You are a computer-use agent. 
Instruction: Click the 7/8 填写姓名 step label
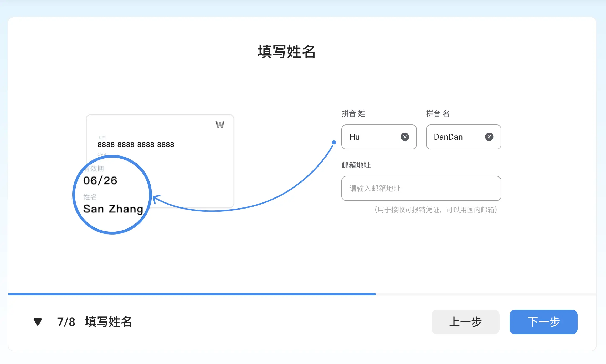pyautogui.click(x=95, y=322)
